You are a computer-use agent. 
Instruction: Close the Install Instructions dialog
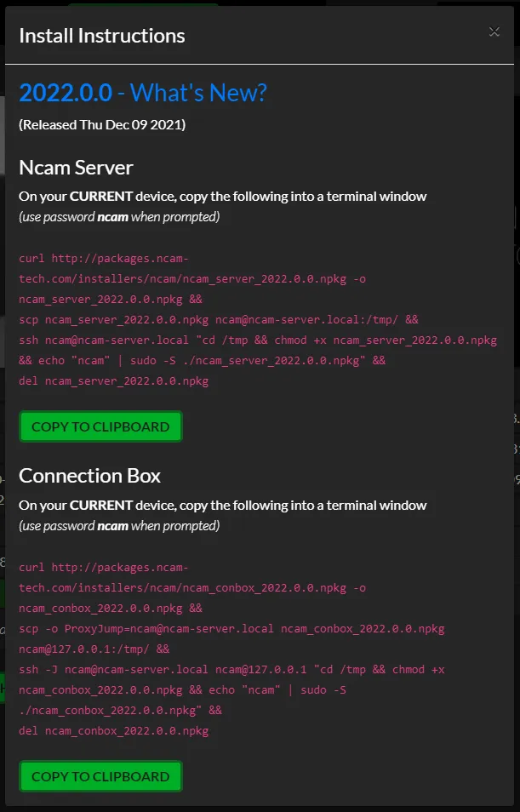(494, 32)
